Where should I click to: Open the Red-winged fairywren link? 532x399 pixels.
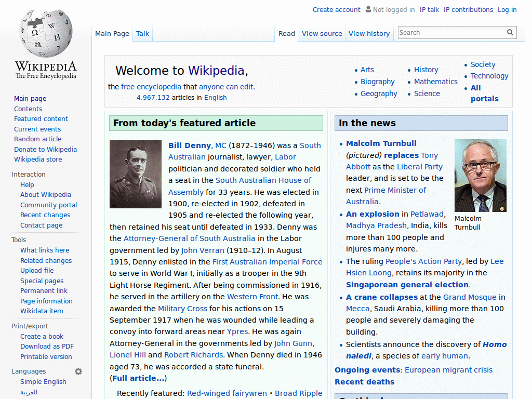(227, 393)
